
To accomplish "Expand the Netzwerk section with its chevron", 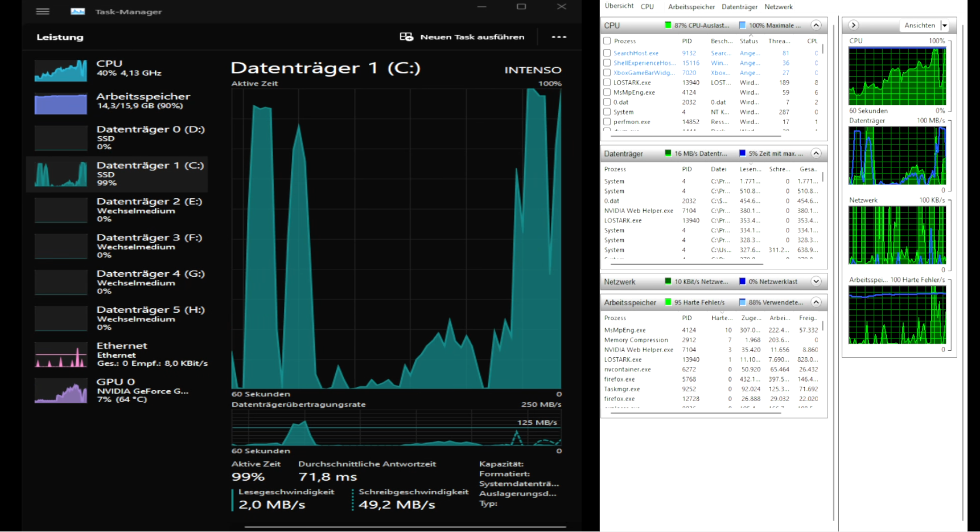I will 816,281.
